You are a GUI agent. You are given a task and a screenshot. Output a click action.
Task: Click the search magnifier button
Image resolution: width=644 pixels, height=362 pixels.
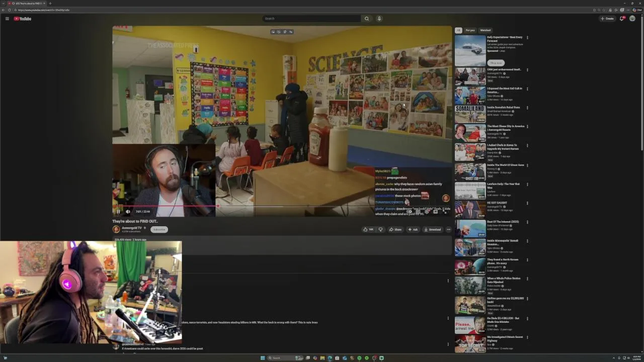366,19
